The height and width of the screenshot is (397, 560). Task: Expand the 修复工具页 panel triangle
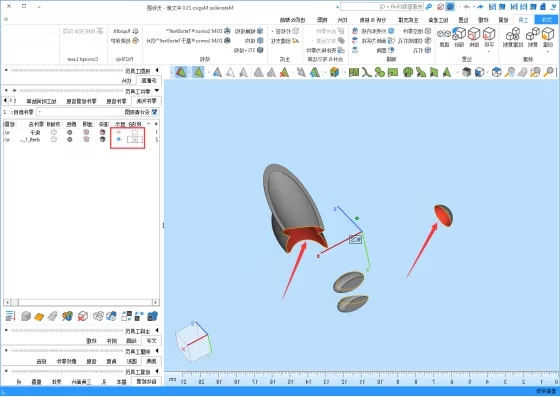click(157, 372)
